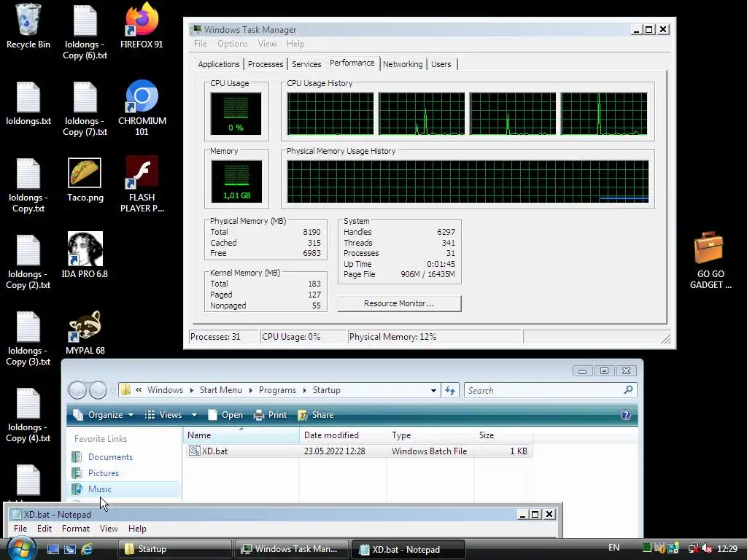The width and height of the screenshot is (747, 560).
Task: Expand the Programs breadcrumb arrow
Action: tap(304, 391)
